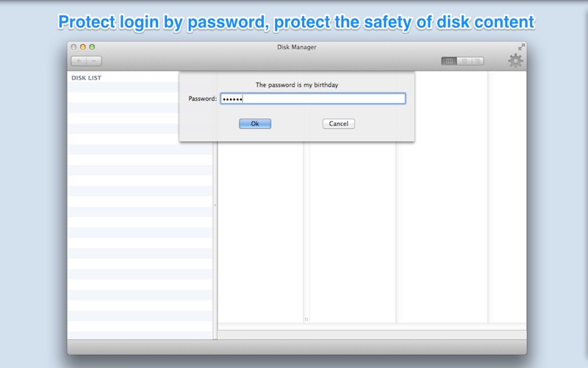Click the green zoom window button
Image resolution: width=588 pixels, height=368 pixels.
coord(92,47)
